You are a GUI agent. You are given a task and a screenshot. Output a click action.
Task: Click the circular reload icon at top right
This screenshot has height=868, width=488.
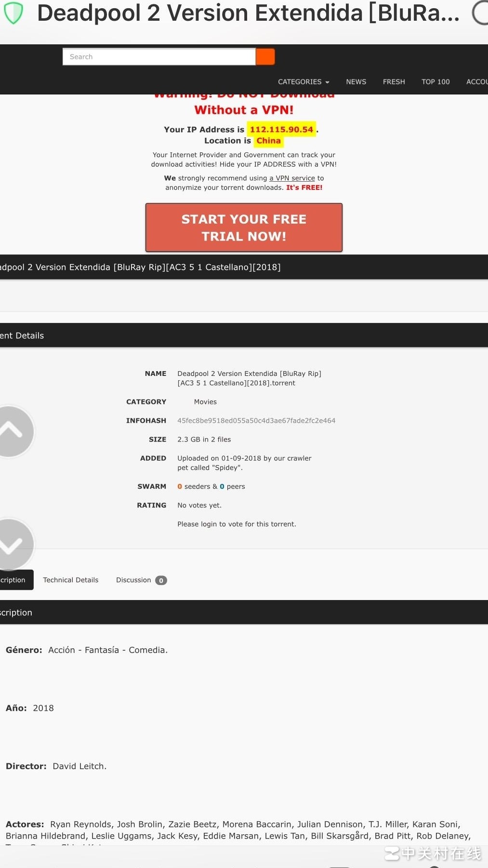click(480, 13)
